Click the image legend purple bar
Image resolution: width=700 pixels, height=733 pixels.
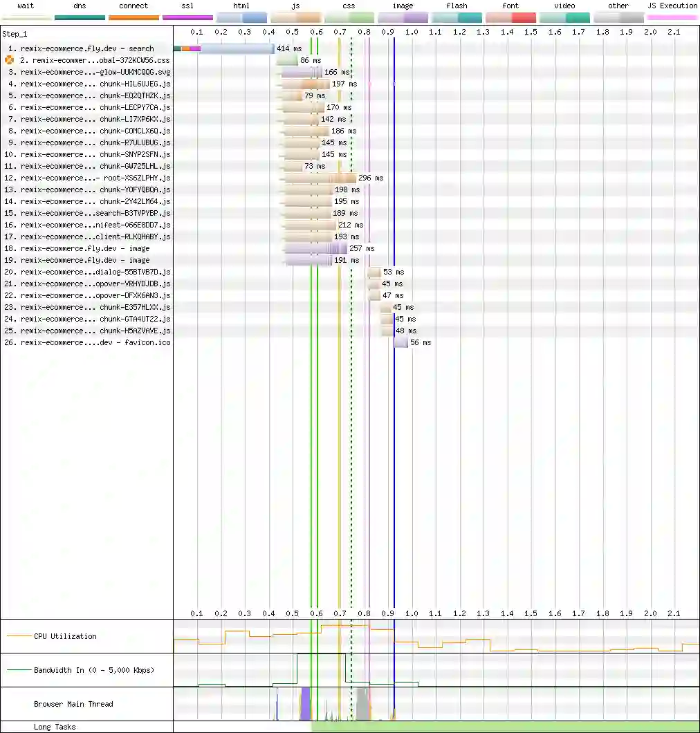[403, 18]
